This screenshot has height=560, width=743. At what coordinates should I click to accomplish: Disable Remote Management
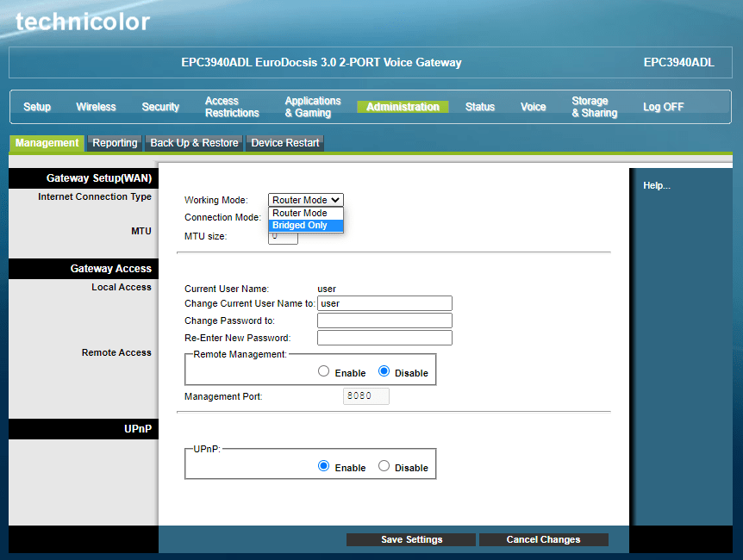[384, 371]
